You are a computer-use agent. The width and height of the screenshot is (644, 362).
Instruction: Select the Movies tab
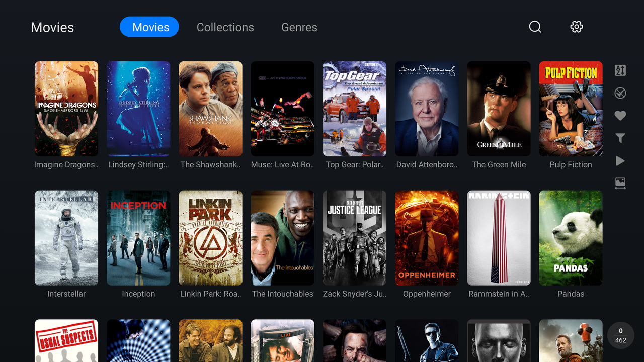pyautogui.click(x=149, y=27)
